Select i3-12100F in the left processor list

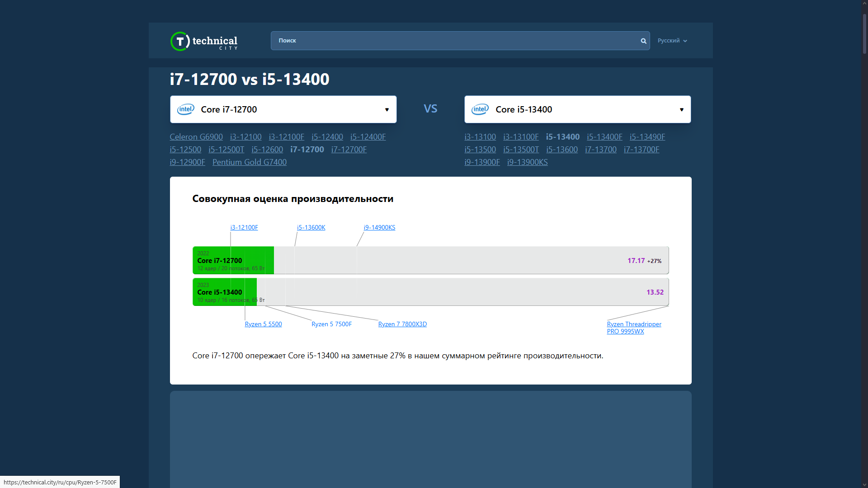(x=287, y=137)
